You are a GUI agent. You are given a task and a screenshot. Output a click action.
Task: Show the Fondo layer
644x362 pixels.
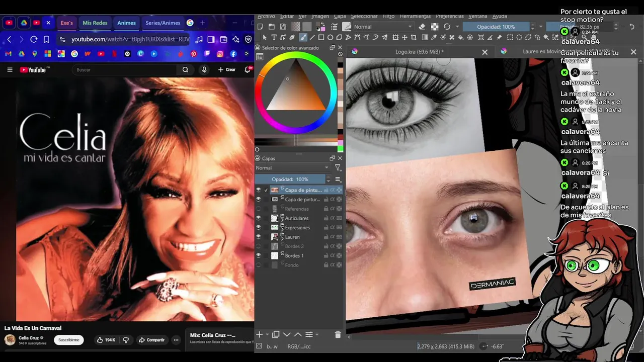pos(258,265)
